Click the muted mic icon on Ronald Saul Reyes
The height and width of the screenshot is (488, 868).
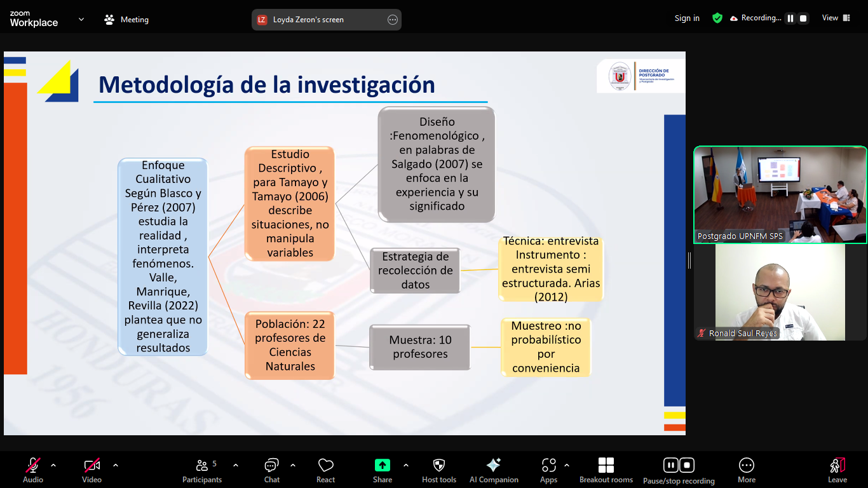coord(702,333)
